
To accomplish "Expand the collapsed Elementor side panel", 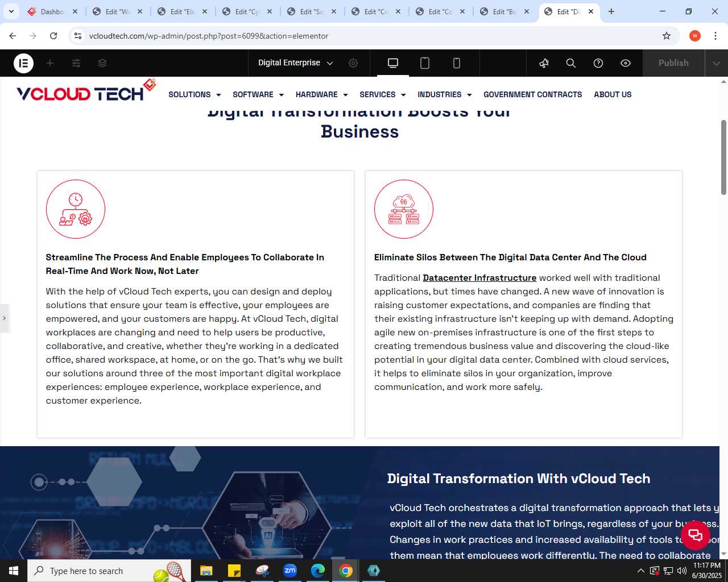I will coord(4,318).
